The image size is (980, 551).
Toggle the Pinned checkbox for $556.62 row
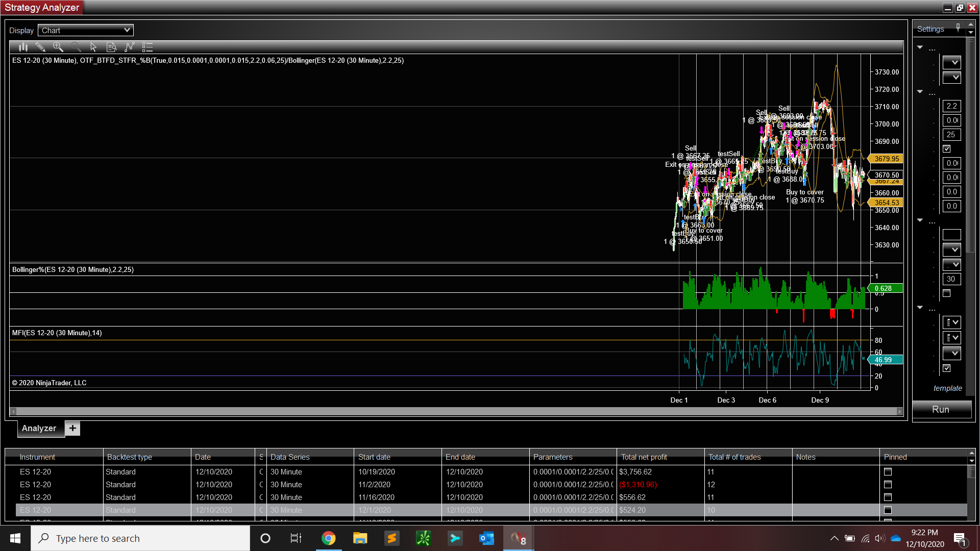888,497
